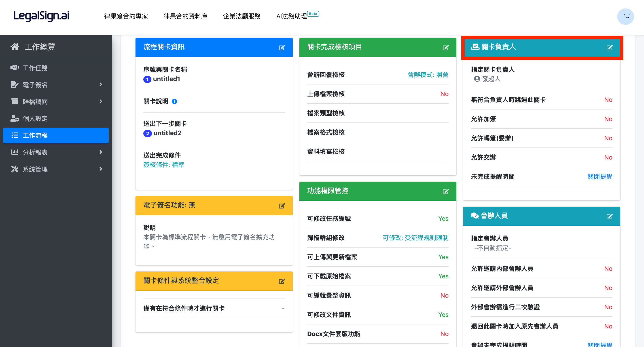644x347 pixels.
Task: Click the 允許邀請外部會辦人員 No value
Action: coord(608,288)
